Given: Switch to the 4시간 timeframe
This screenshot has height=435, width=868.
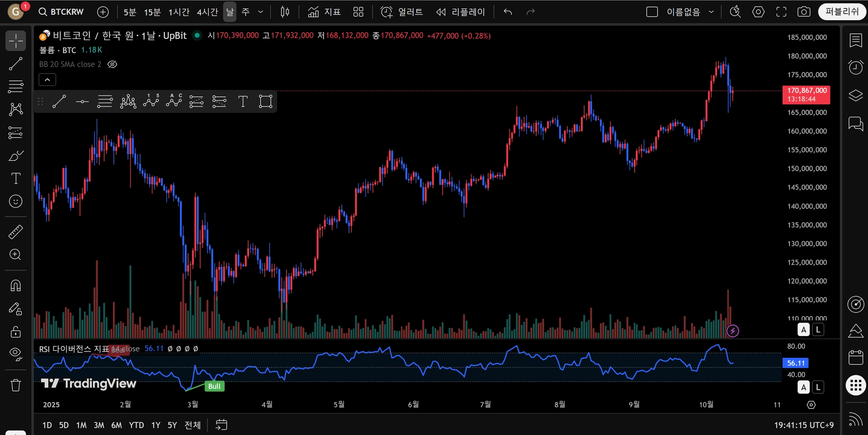Looking at the screenshot, I should [207, 12].
